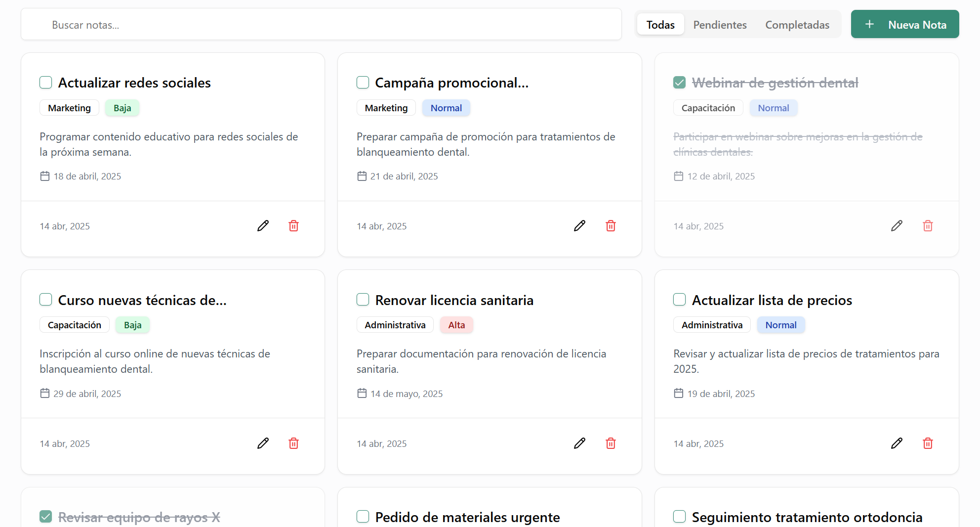Click Administrativa tag on Actualizar lista de precios
The image size is (980, 527).
(x=712, y=325)
